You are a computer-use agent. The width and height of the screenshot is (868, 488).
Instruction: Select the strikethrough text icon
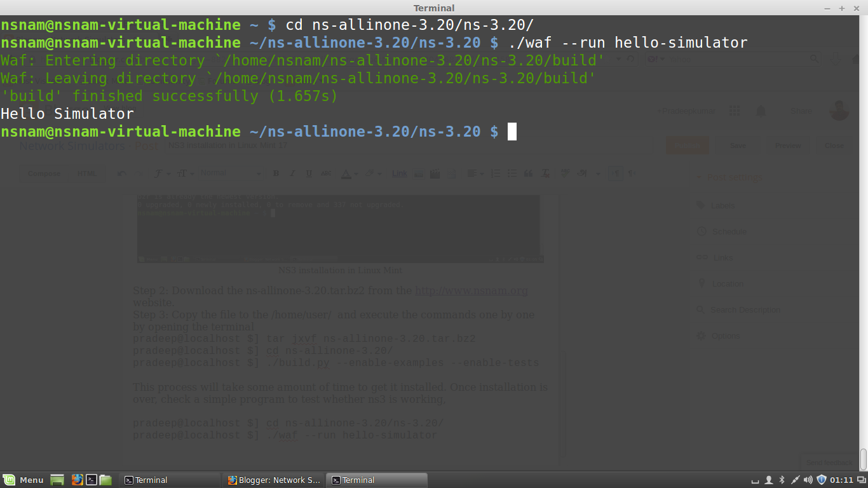(x=326, y=173)
